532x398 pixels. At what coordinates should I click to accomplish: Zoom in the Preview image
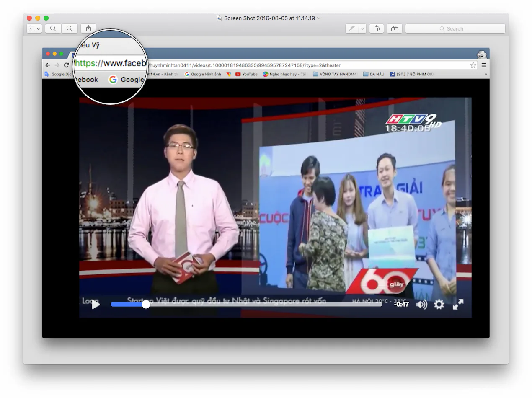click(x=70, y=28)
